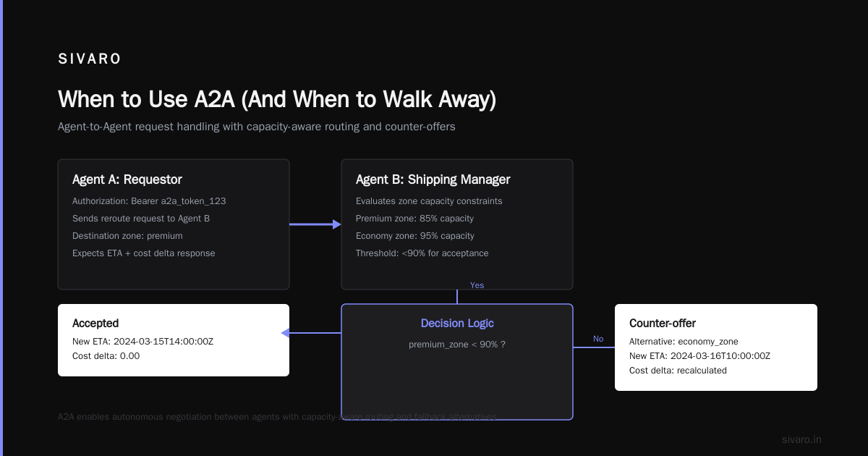Click the 'No' branch label
The height and width of the screenshot is (456, 868).
point(598,339)
